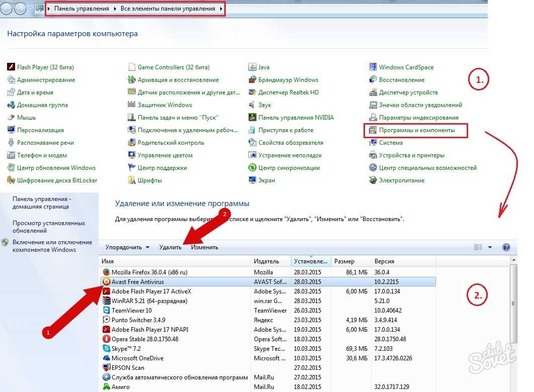
Task: Open the Flash Player (32 бита) icon
Action: pos(11,67)
